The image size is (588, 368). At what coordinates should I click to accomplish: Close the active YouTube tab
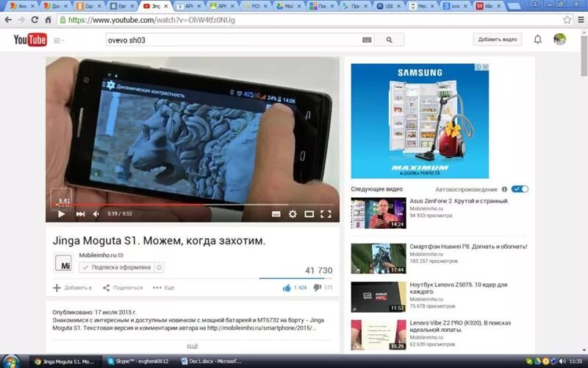point(166,7)
